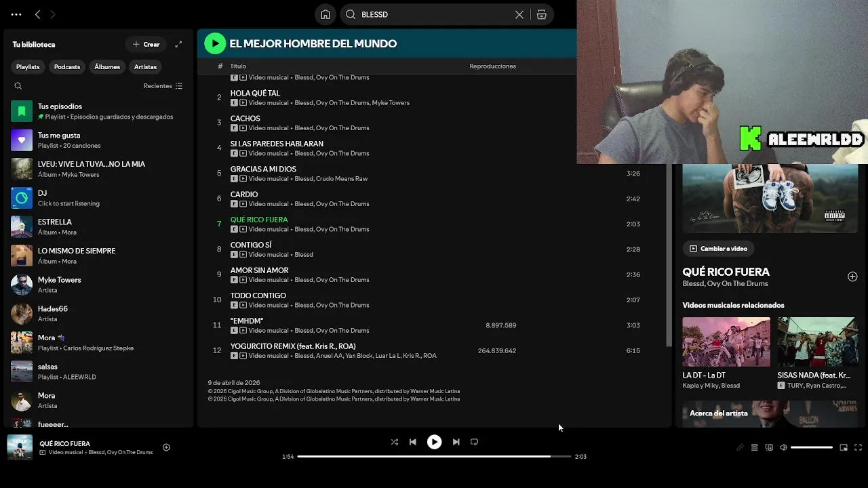The image size is (868, 488).
Task: Open connect to a device icon
Action: (x=769, y=447)
